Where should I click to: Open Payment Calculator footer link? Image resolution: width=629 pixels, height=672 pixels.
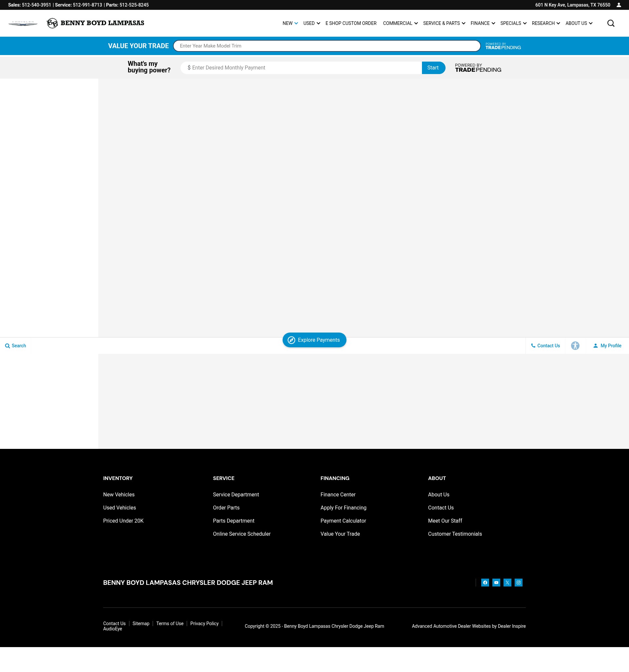pos(343,521)
